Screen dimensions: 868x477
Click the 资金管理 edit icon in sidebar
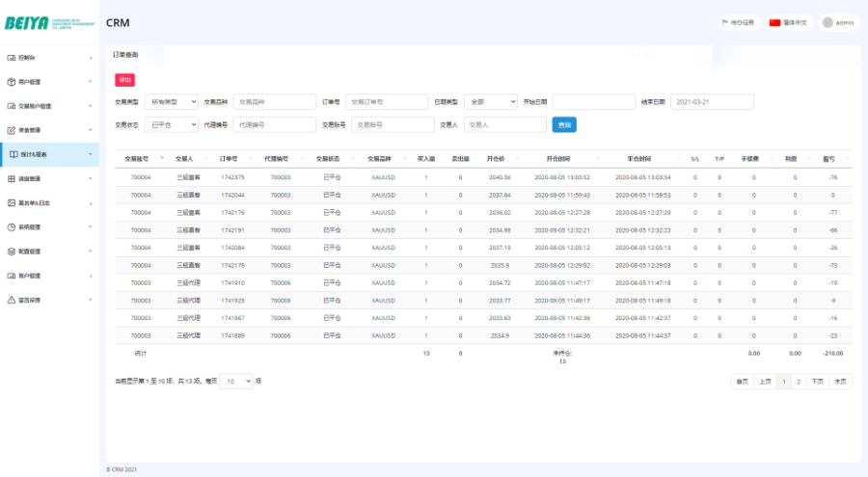point(12,130)
